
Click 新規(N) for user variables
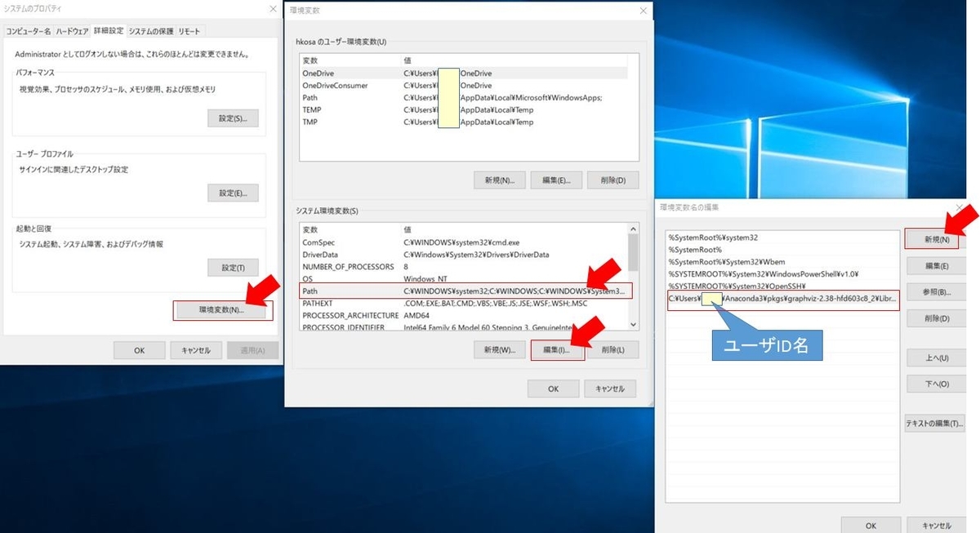[x=499, y=180]
